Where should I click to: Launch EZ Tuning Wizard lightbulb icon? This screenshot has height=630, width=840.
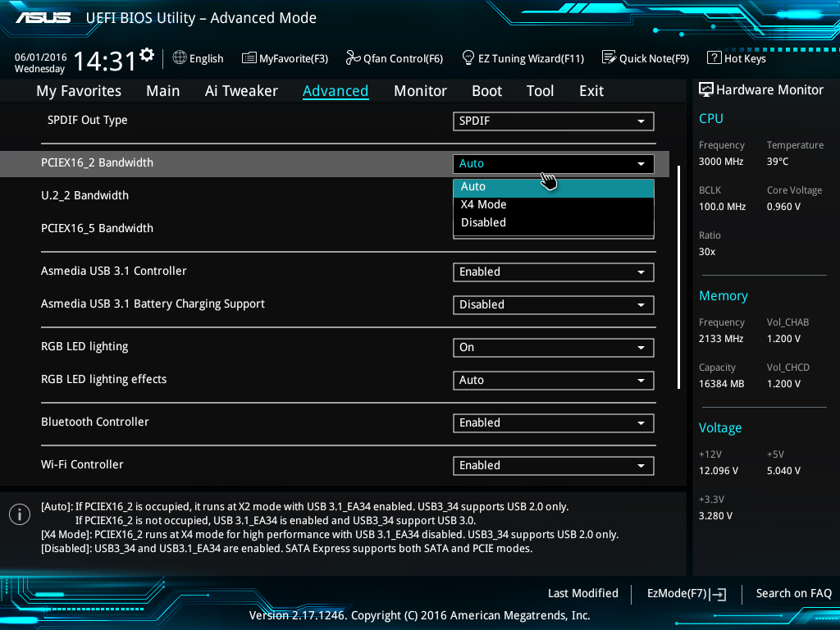click(x=468, y=57)
